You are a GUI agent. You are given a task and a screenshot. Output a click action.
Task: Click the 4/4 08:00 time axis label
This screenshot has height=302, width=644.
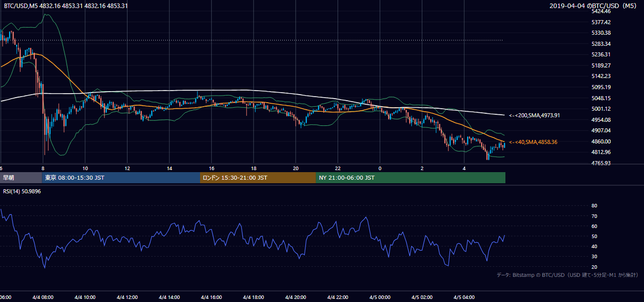coord(43,297)
